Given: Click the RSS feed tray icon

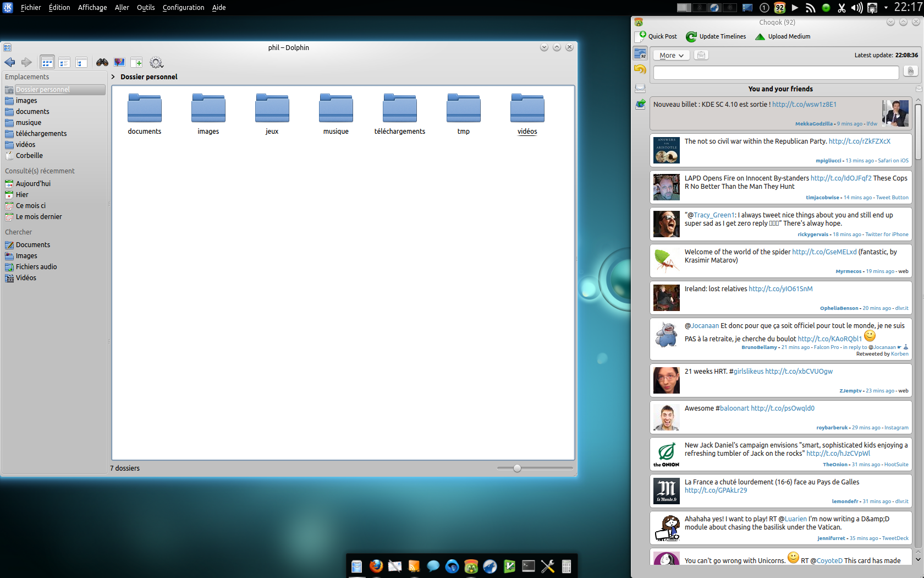Looking at the screenshot, I should pos(810,7).
